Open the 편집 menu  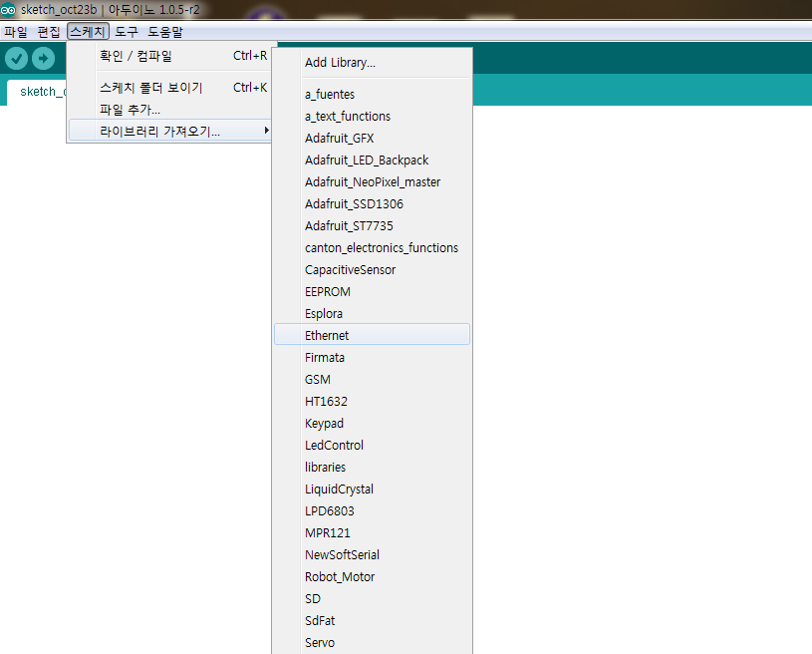(49, 32)
